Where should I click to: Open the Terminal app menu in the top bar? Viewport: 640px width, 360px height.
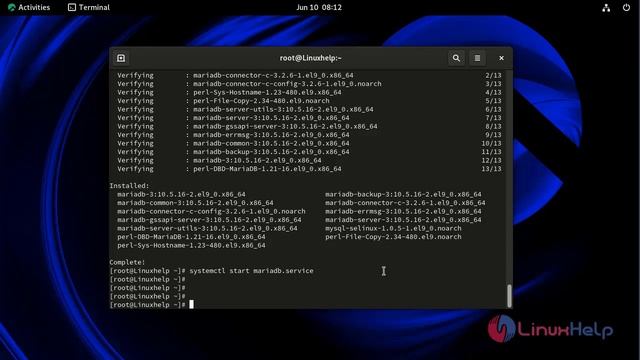click(89, 7)
